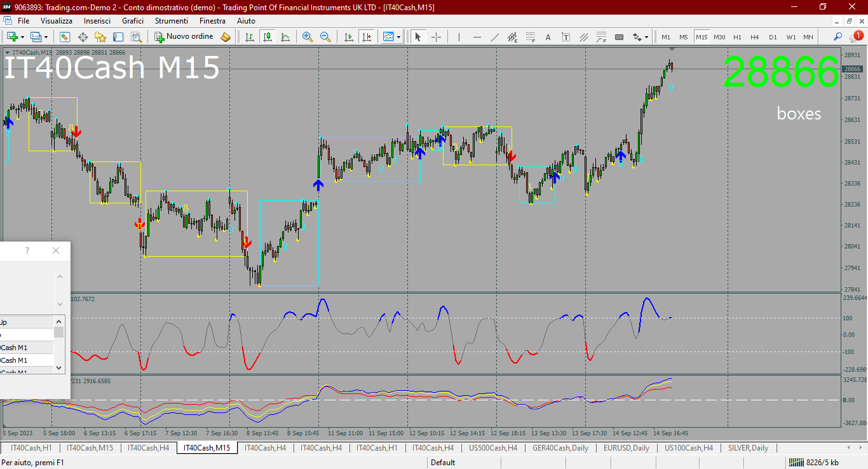Open the Navigator folder-star icon

point(100,37)
